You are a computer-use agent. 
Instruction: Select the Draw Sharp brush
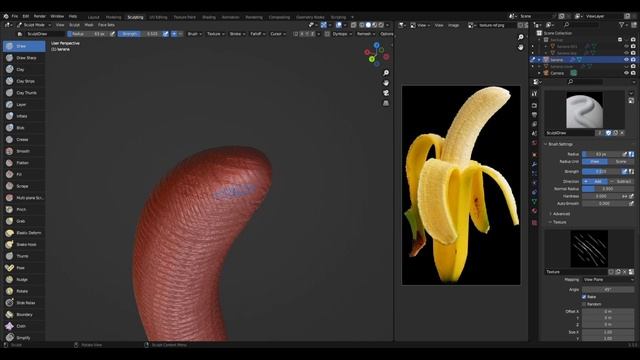point(24,58)
